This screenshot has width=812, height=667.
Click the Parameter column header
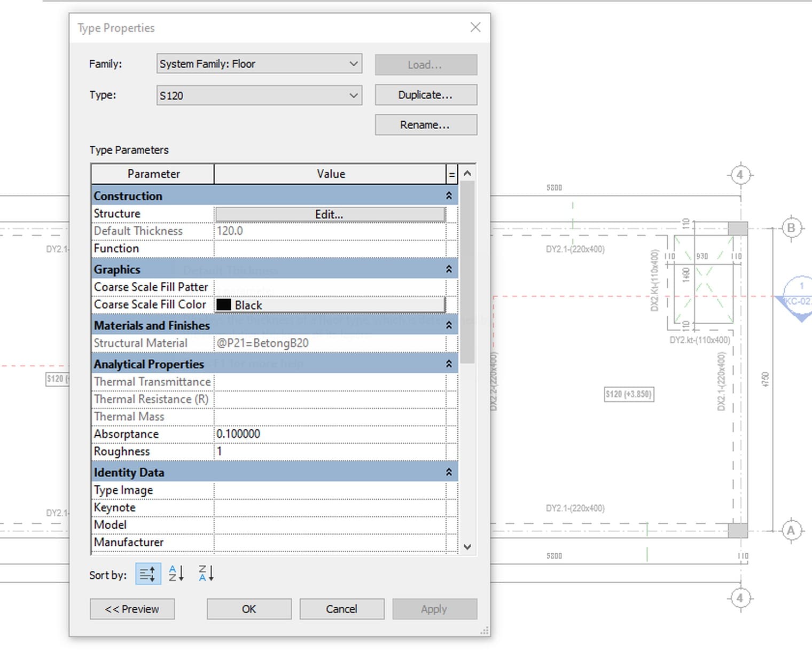click(153, 174)
